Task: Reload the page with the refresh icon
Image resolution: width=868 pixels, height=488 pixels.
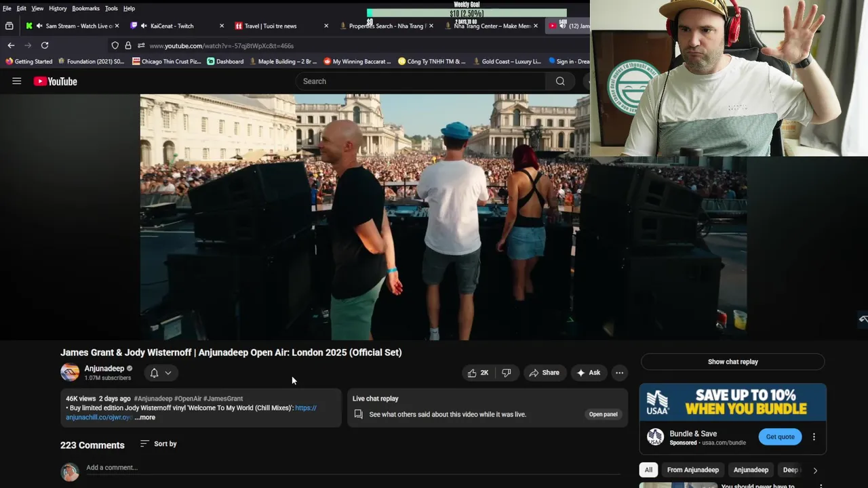Action: [x=45, y=45]
